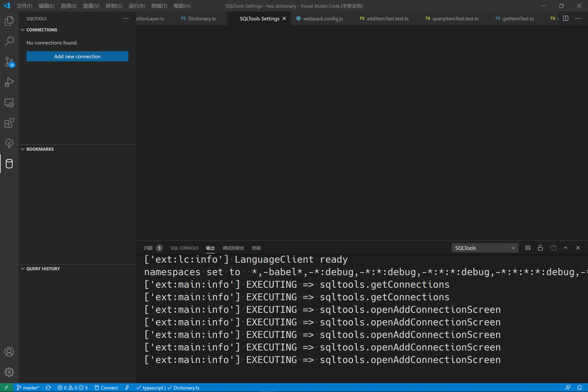Open the Explorer view in activity bar
The height and width of the screenshot is (392, 588).
coord(9,21)
